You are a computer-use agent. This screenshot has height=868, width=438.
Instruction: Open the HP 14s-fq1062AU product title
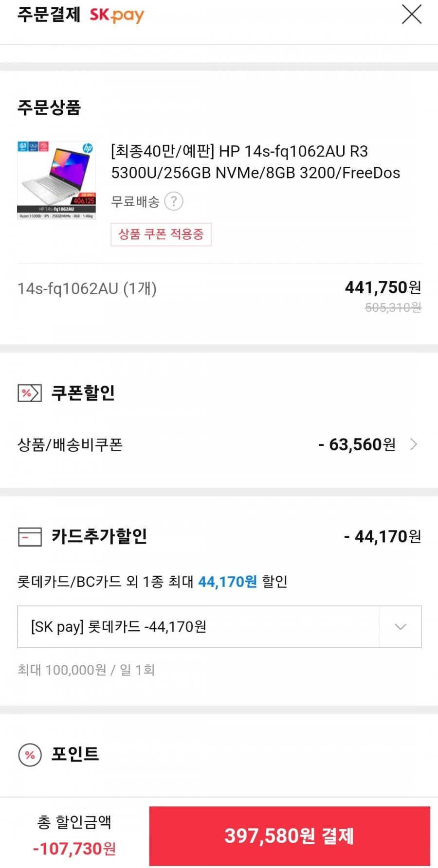(255, 162)
